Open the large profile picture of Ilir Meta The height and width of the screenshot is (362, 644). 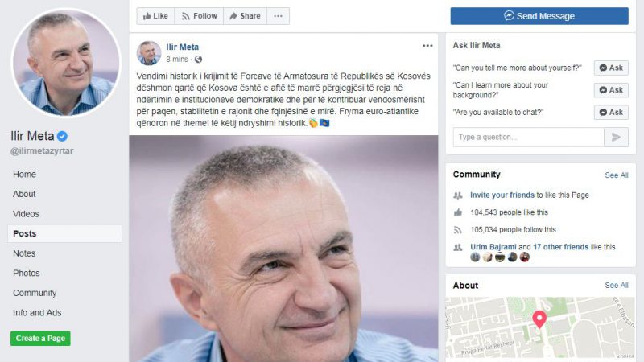[66, 63]
